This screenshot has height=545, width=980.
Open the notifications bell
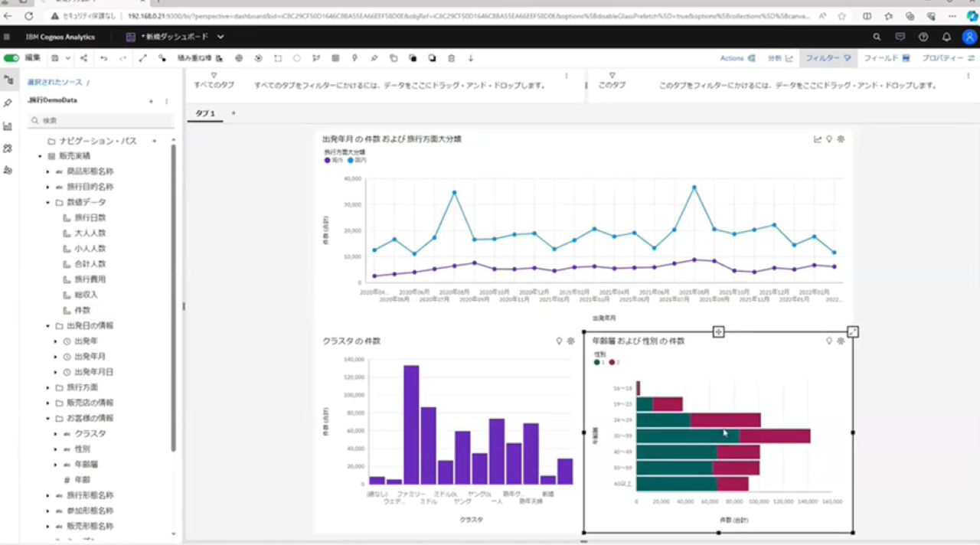click(946, 37)
